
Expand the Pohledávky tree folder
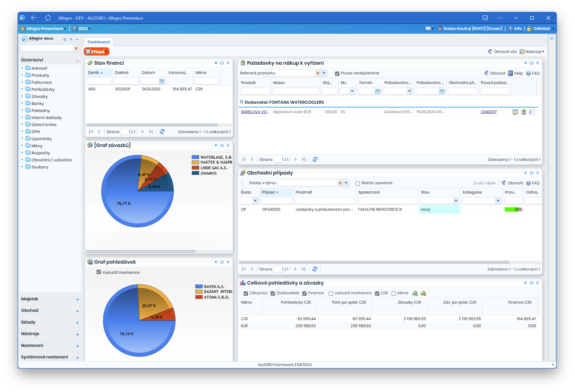[22, 89]
